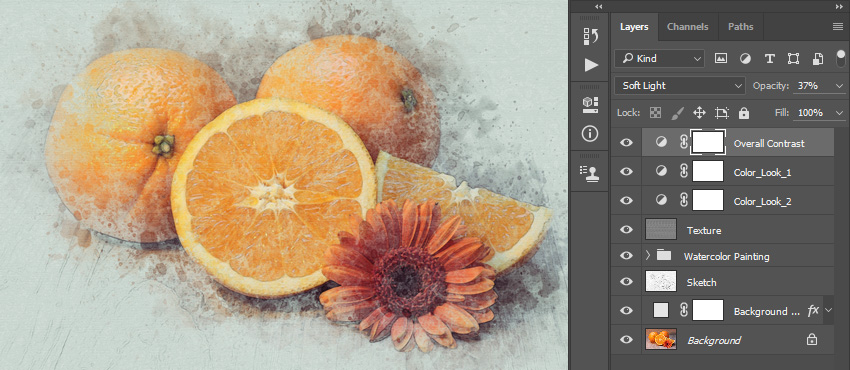The image size is (850, 370).
Task: Filter layers by type layers icon
Action: pyautogui.click(x=769, y=59)
